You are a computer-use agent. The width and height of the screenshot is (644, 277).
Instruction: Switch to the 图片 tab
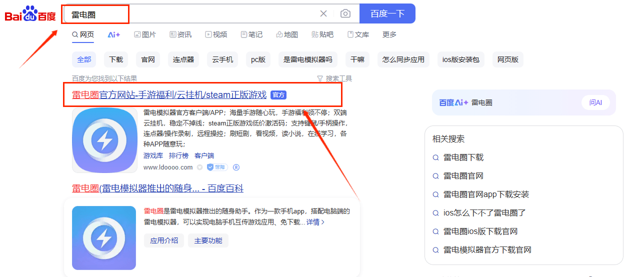pos(145,34)
